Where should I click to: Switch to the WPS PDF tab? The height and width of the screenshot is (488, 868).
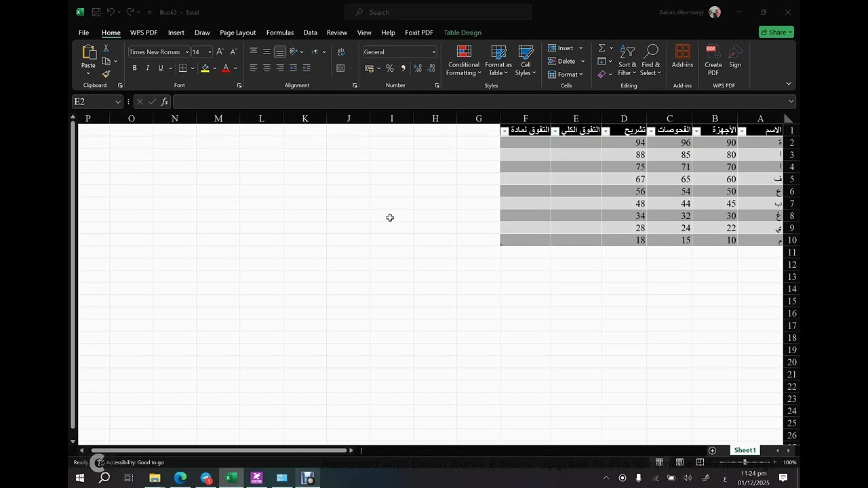[144, 33]
